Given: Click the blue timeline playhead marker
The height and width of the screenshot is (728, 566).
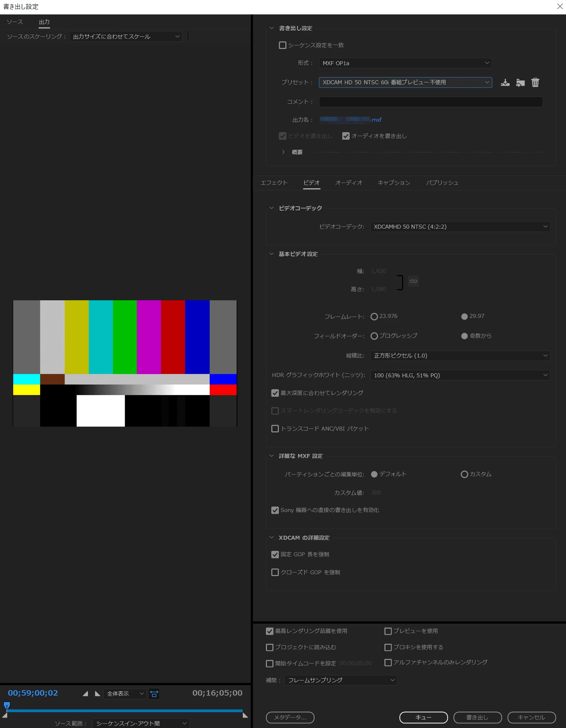Looking at the screenshot, I should pyautogui.click(x=6, y=705).
